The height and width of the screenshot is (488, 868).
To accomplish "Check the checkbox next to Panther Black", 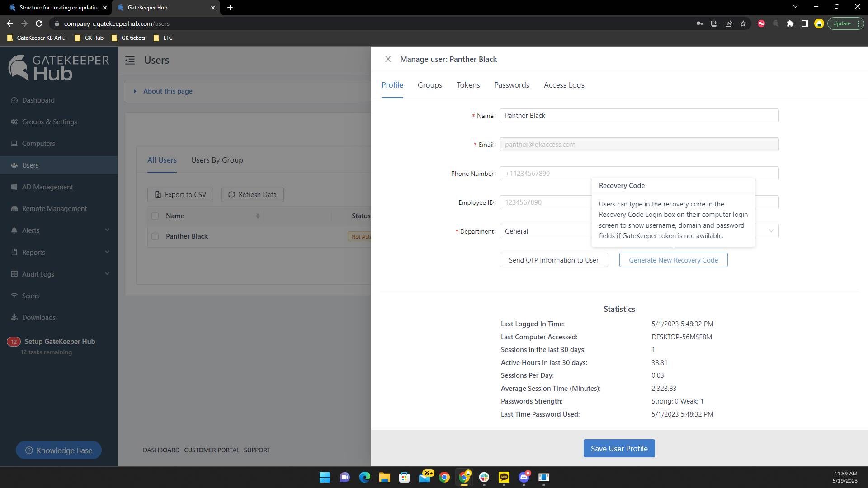I will coord(155,236).
